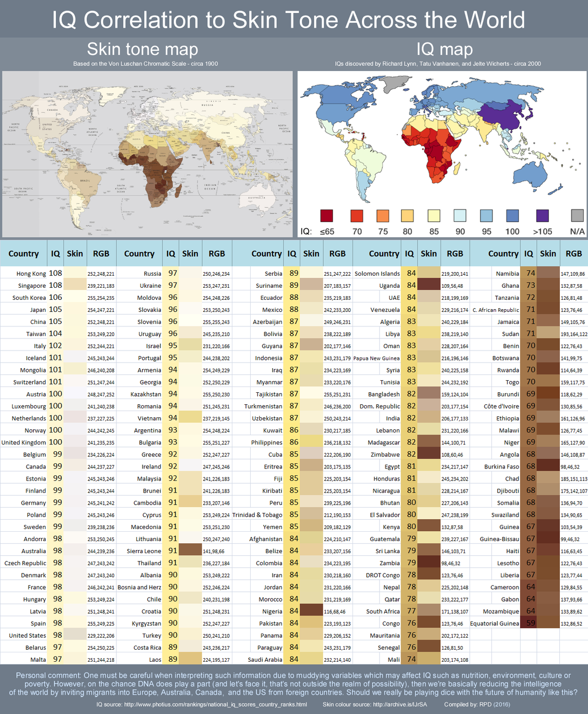Click the Nigeria color cell

[311, 611]
